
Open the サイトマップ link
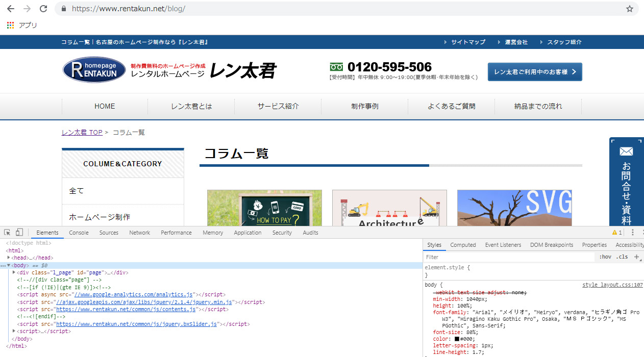pos(468,42)
